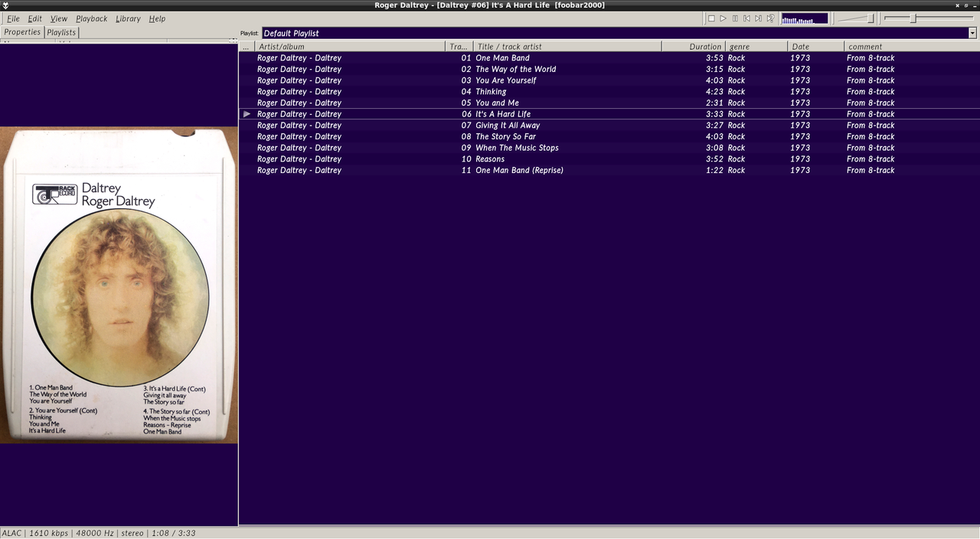The image size is (980, 539).
Task: Sort by genre column header
Action: point(756,47)
